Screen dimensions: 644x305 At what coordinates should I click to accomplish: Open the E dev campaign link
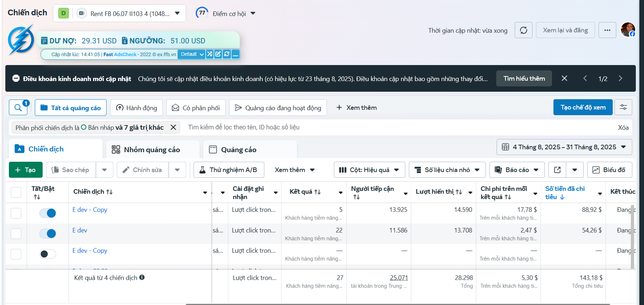tap(80, 230)
